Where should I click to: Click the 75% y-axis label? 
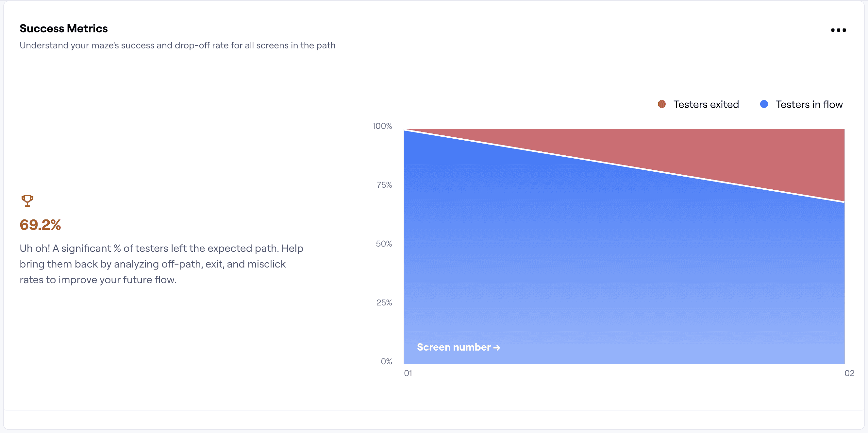pos(384,185)
